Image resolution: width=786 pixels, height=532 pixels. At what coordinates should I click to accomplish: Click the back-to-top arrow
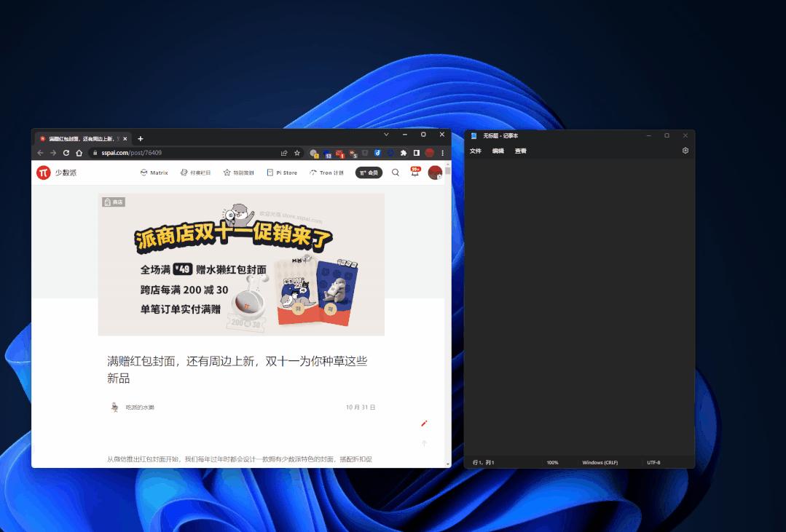(x=424, y=443)
